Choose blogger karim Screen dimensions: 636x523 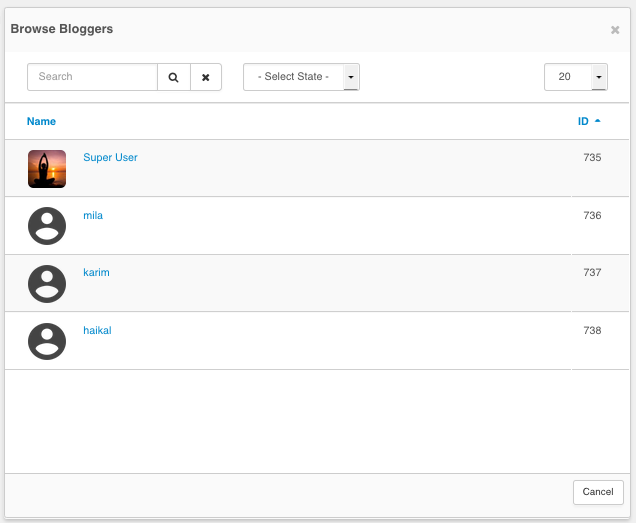(x=96, y=272)
